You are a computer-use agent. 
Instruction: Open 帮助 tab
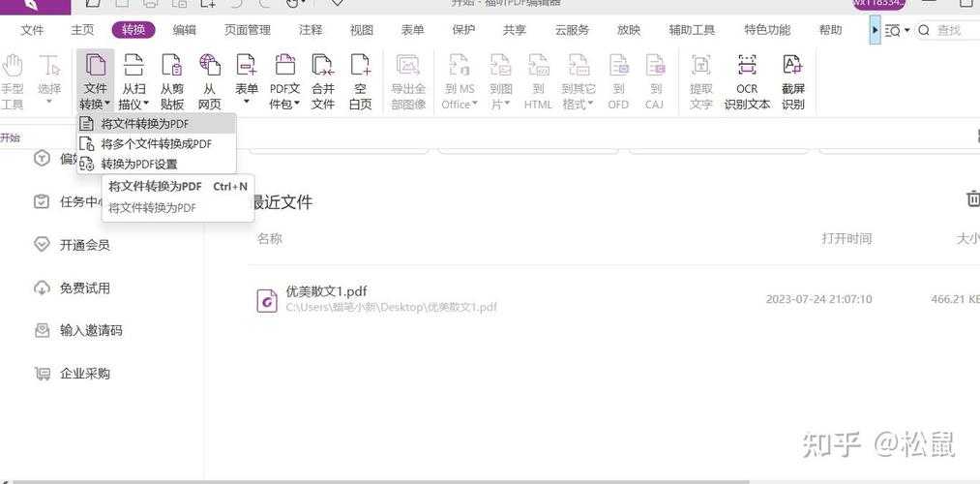pos(831,30)
